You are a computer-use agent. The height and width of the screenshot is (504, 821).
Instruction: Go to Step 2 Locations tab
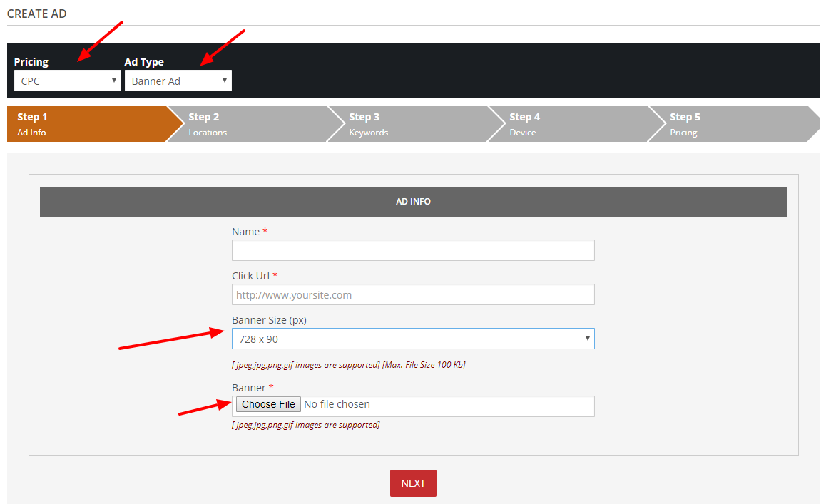(x=257, y=124)
